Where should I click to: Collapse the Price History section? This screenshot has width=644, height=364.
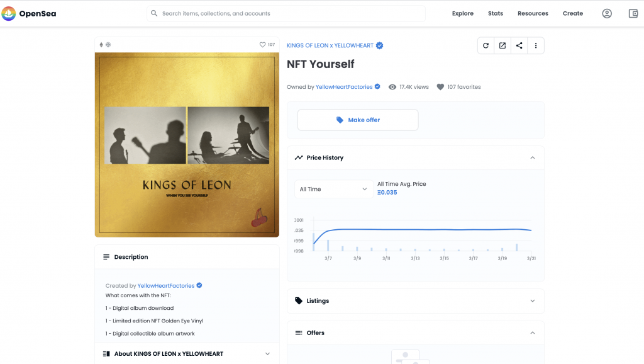tap(532, 157)
